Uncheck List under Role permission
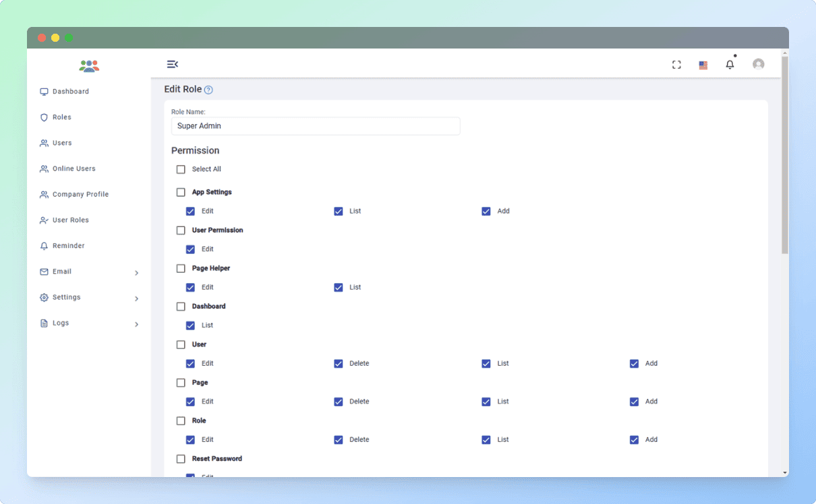 pyautogui.click(x=486, y=439)
